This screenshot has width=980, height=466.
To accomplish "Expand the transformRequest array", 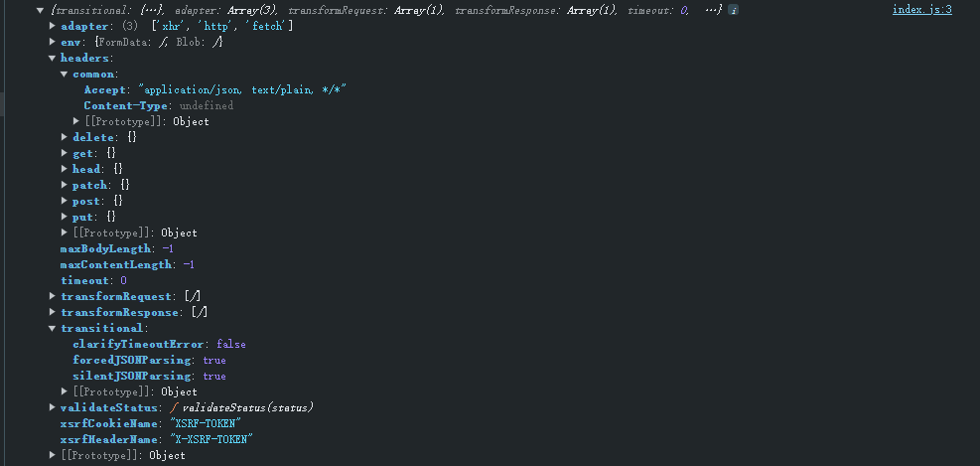I will (52, 296).
